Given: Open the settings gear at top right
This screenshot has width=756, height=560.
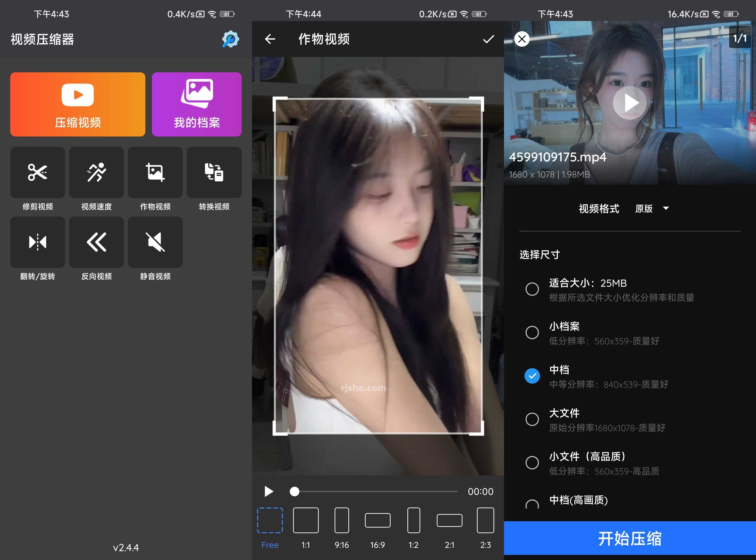Looking at the screenshot, I should (230, 39).
